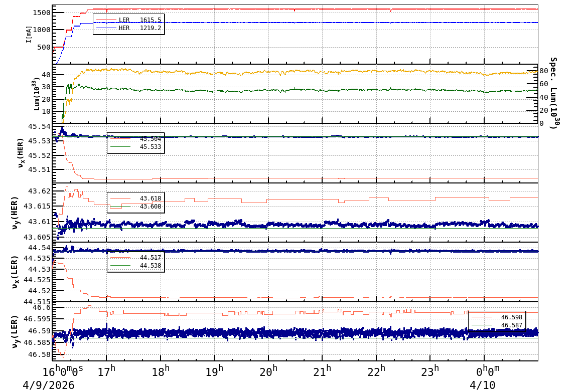Click the 20h time tick label
579x392 pixels.
pos(268,371)
